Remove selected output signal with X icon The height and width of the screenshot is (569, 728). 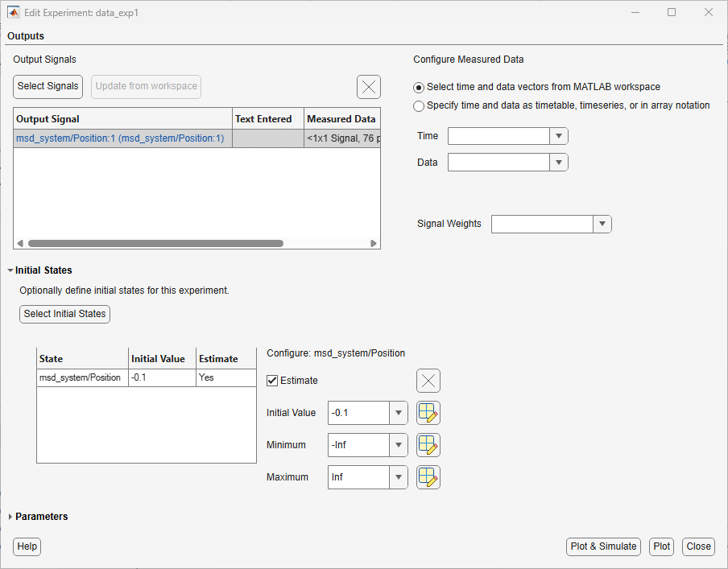pyautogui.click(x=369, y=87)
